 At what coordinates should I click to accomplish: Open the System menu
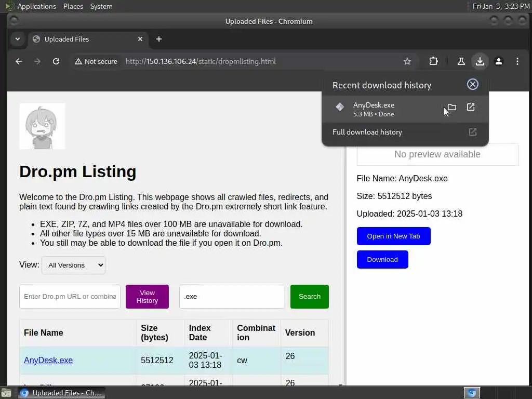[x=101, y=6]
